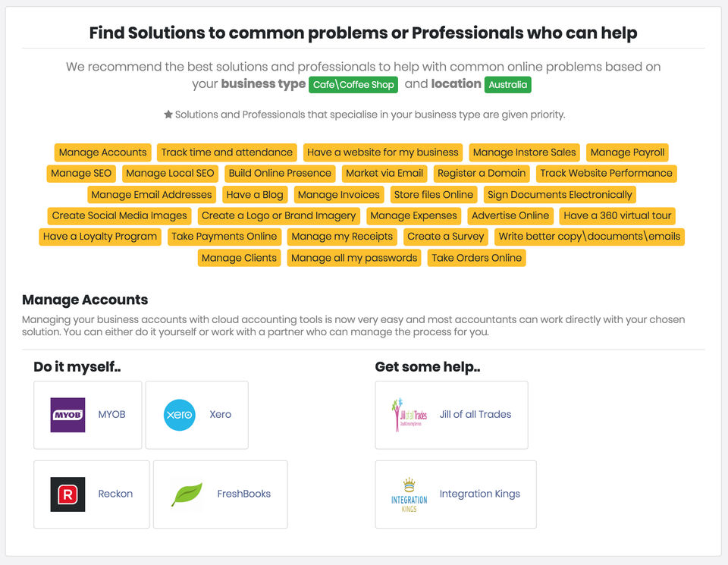Choose the Track time and attendance tag

pos(227,152)
